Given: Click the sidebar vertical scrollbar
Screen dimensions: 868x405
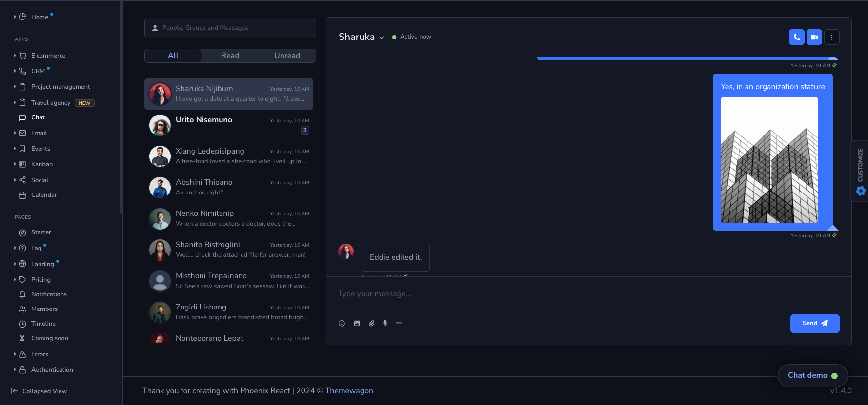Looking at the screenshot, I should pyautogui.click(x=121, y=107).
